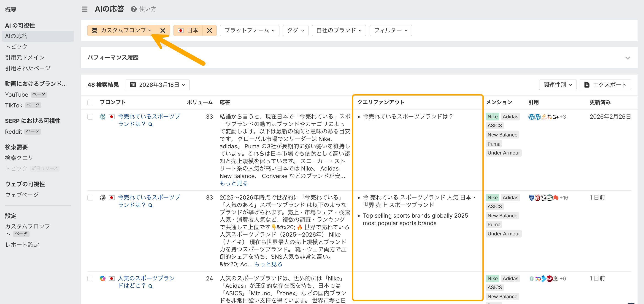Toggle the select-all checkbox in the table header
This screenshot has width=644, height=304.
point(90,102)
